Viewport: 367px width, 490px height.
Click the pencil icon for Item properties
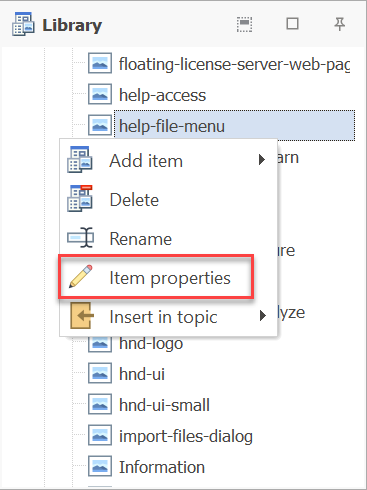pos(81,276)
